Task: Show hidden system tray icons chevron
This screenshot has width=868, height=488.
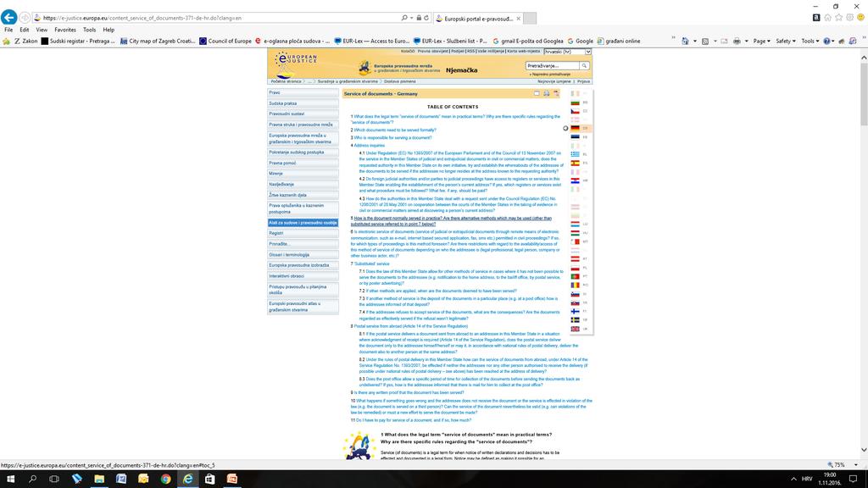Action: (793, 480)
